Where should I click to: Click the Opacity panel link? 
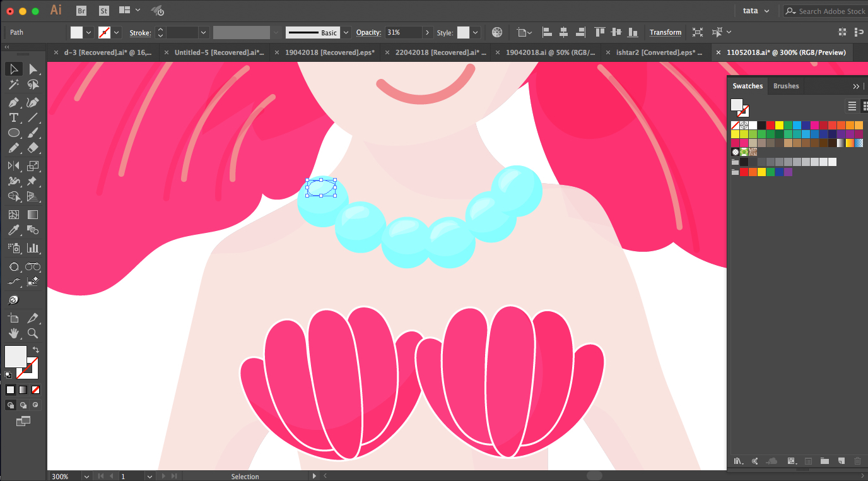368,32
